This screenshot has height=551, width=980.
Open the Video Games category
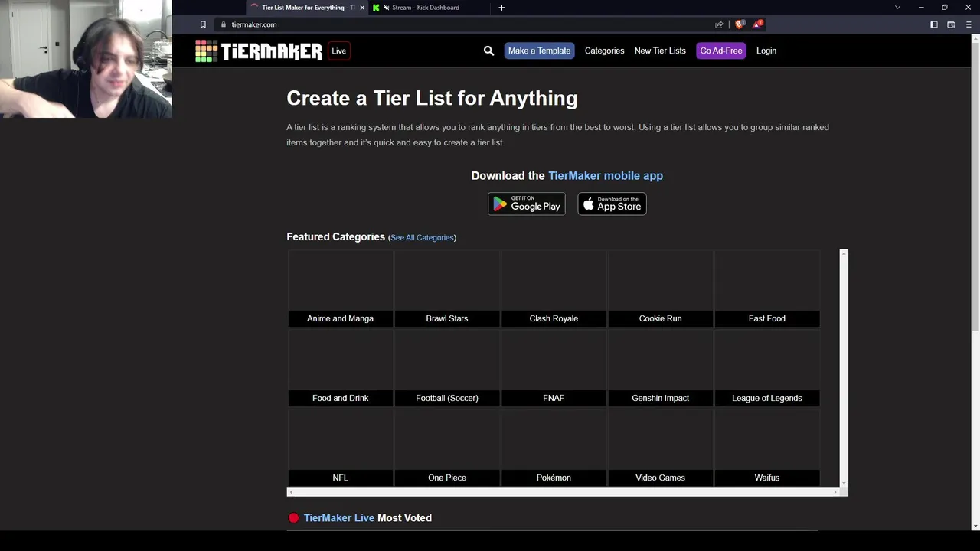pos(660,448)
